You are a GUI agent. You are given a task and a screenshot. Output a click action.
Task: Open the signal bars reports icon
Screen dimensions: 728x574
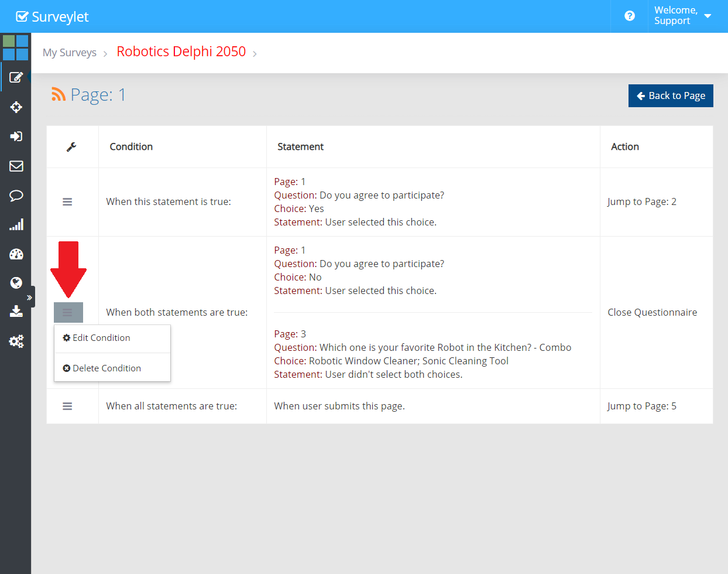click(x=16, y=225)
